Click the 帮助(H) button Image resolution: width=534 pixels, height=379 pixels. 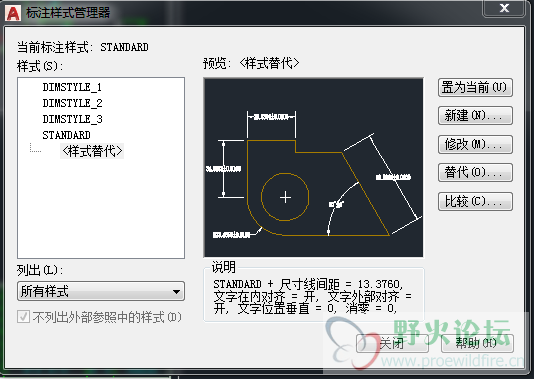[477, 343]
